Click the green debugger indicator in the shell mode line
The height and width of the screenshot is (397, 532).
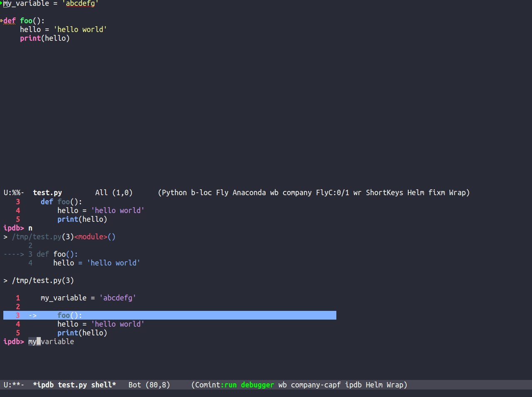257,385
